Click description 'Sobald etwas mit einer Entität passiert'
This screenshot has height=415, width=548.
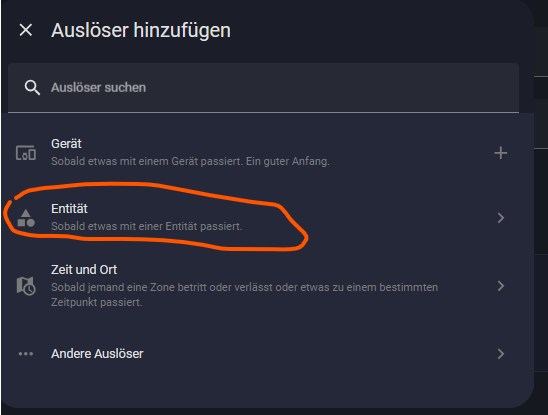pyautogui.click(x=146, y=226)
